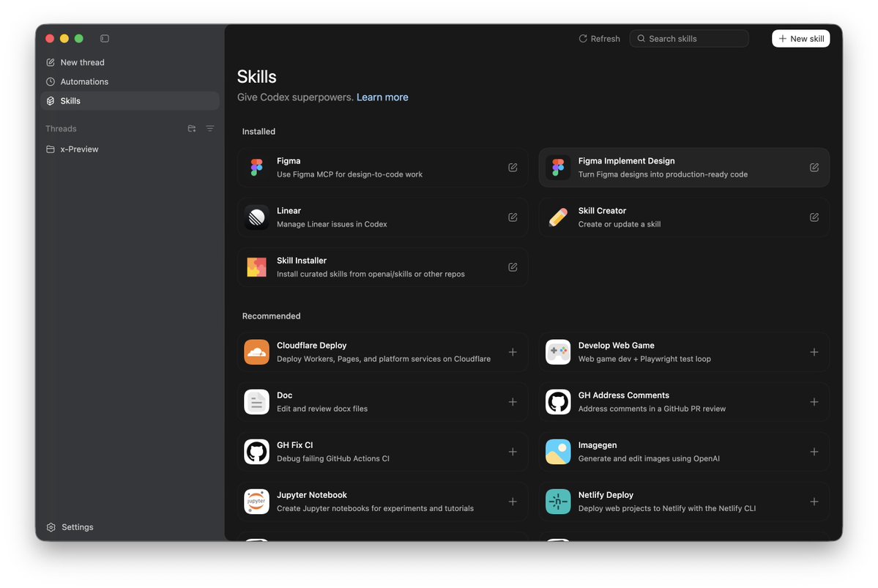The image size is (878, 588).
Task: Follow the Learn more link
Action: click(x=382, y=97)
